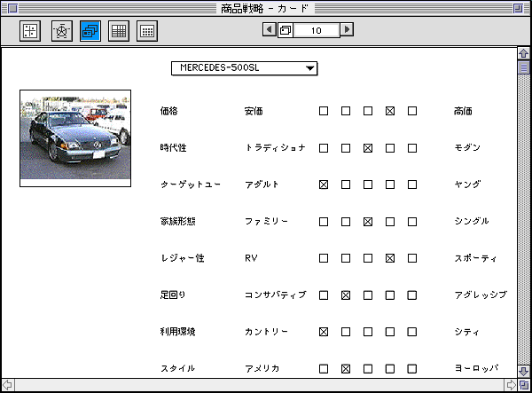The width and height of the screenshot is (532, 393).
Task: Click the スポーティ label
Action: tap(475, 258)
